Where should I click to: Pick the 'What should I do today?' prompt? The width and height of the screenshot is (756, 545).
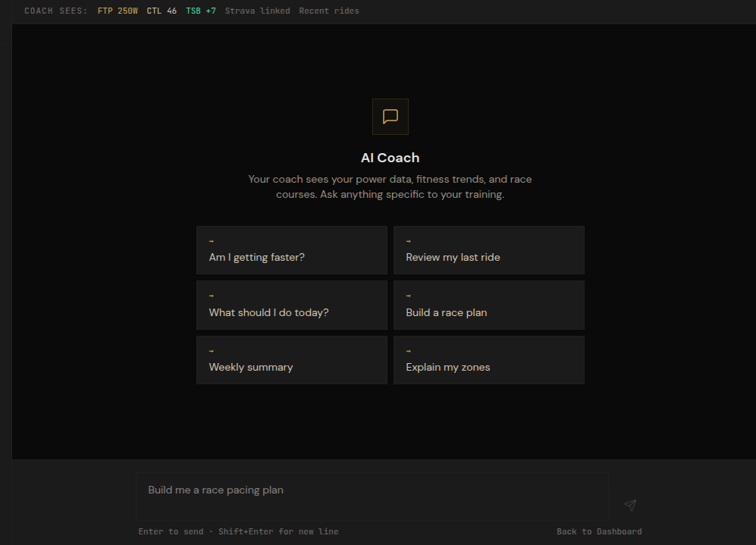tap(291, 305)
